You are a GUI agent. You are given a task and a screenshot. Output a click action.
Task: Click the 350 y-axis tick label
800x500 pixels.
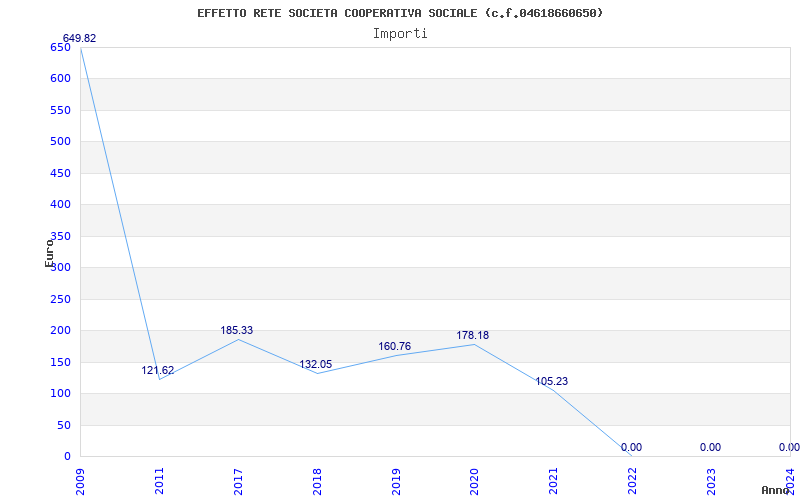[60, 236]
